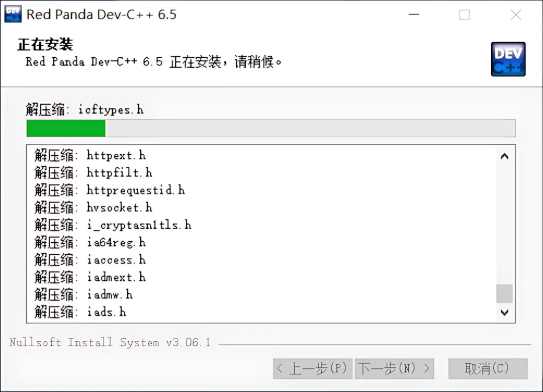Click the window title 'Red Panda Dev-C++ 6.5'
The height and width of the screenshot is (392, 543).
tap(102, 15)
